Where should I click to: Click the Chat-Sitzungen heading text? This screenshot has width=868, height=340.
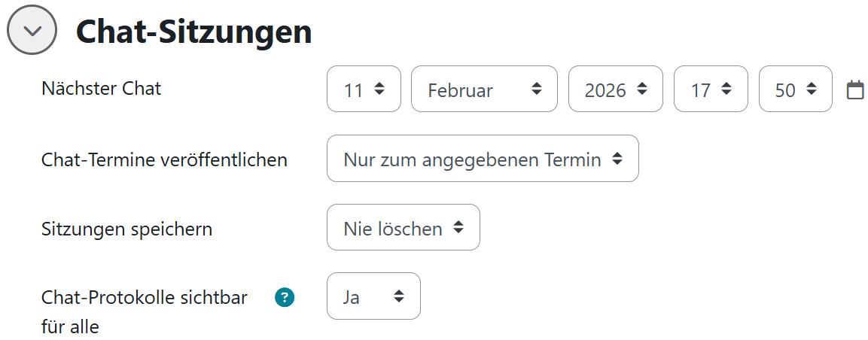(194, 32)
